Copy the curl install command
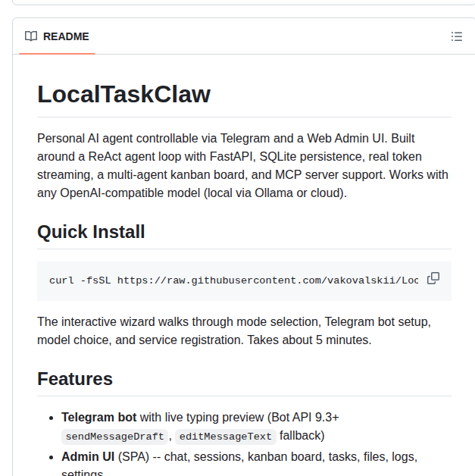This screenshot has width=475, height=476. (433, 278)
